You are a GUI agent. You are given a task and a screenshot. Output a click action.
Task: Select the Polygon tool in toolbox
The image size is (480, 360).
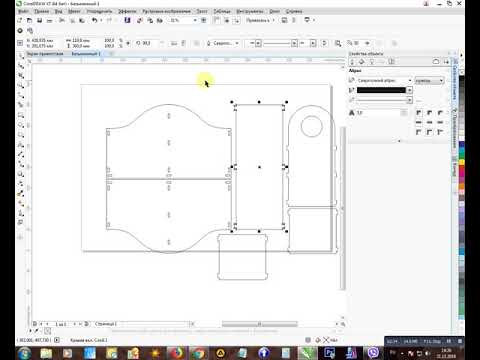[x=21, y=135]
